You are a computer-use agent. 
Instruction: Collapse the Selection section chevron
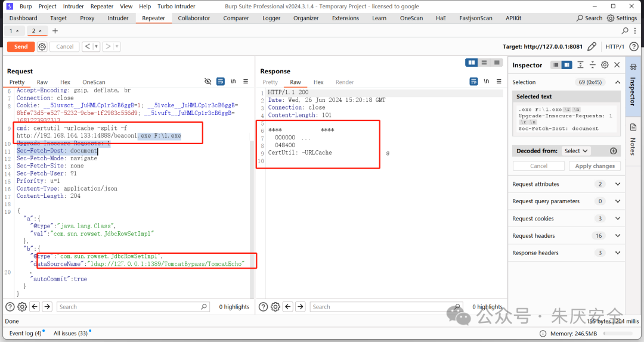617,82
